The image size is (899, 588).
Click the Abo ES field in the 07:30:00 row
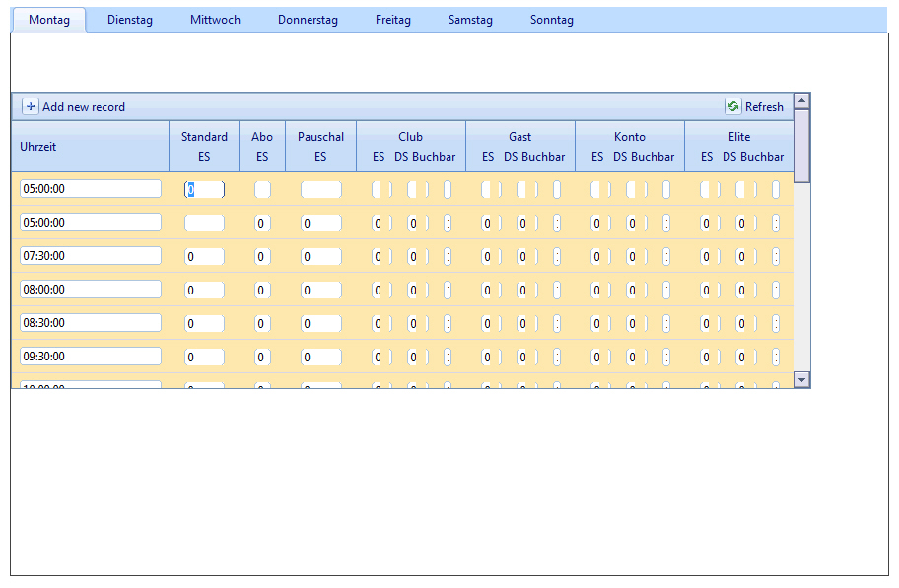(262, 257)
